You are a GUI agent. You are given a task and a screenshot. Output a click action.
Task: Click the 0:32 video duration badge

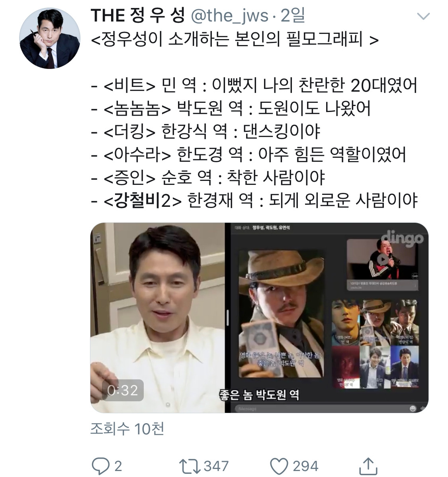point(123,390)
